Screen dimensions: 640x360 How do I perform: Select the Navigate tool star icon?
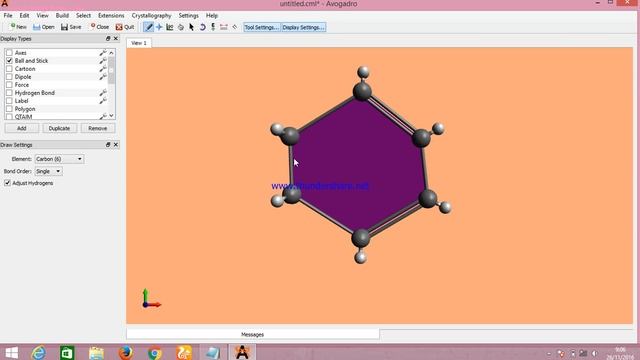[x=159, y=27]
